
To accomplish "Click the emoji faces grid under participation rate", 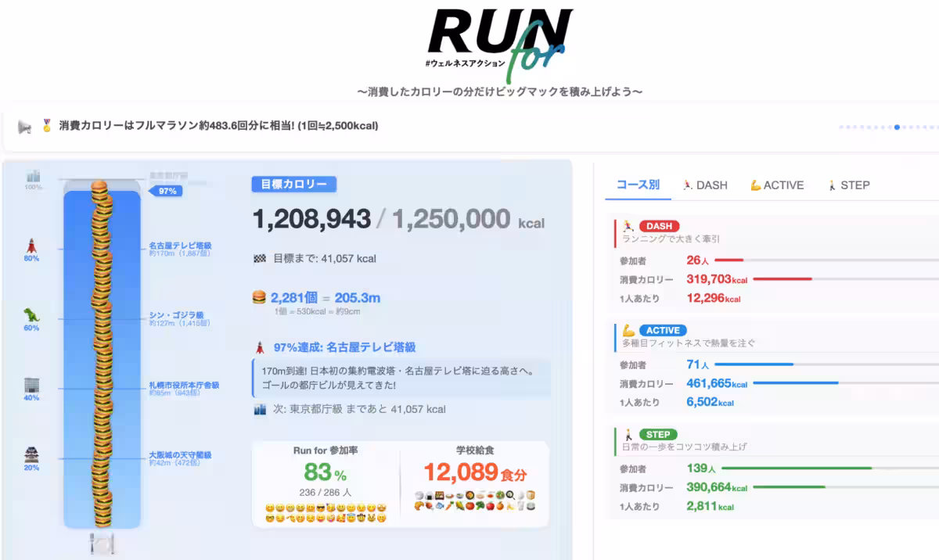I will tap(326, 512).
